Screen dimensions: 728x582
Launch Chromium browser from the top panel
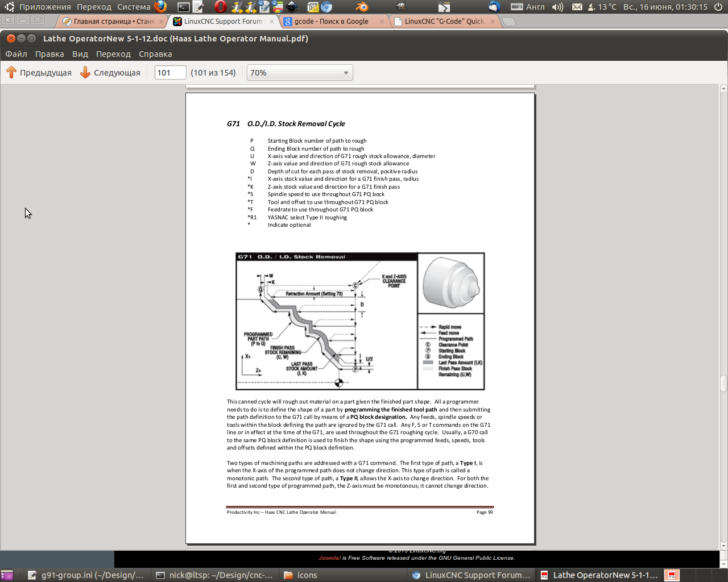click(x=326, y=7)
